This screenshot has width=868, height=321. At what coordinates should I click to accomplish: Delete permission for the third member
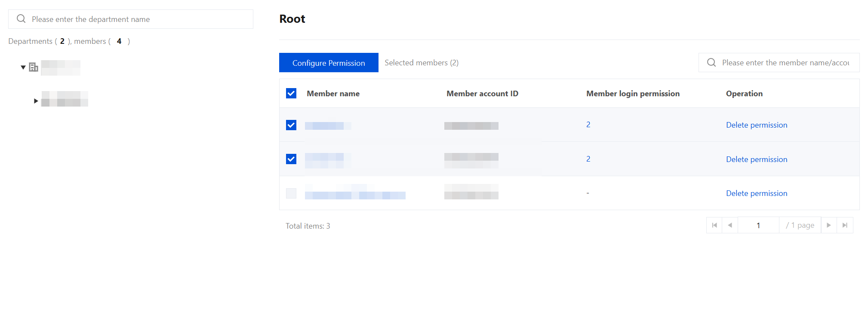pyautogui.click(x=757, y=193)
